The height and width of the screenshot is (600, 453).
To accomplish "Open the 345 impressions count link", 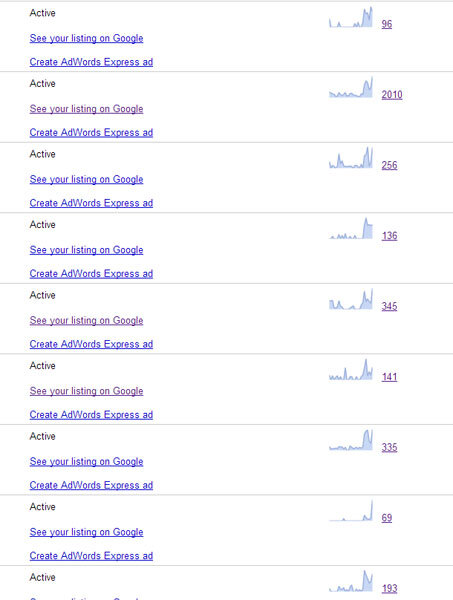I will pyautogui.click(x=389, y=306).
